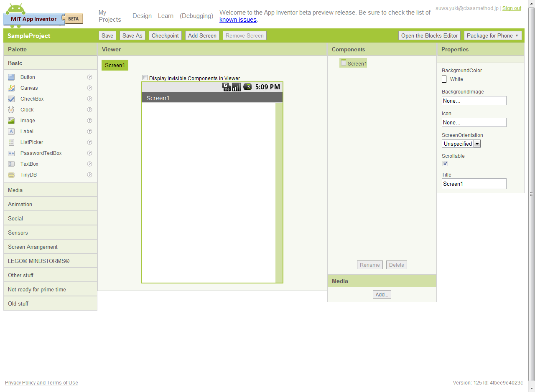The image size is (535, 392).
Task: Click the Add... media button
Action: coord(382,294)
